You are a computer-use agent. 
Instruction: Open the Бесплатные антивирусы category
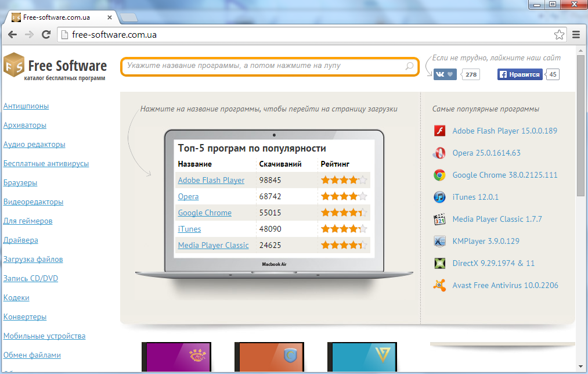[x=46, y=164]
